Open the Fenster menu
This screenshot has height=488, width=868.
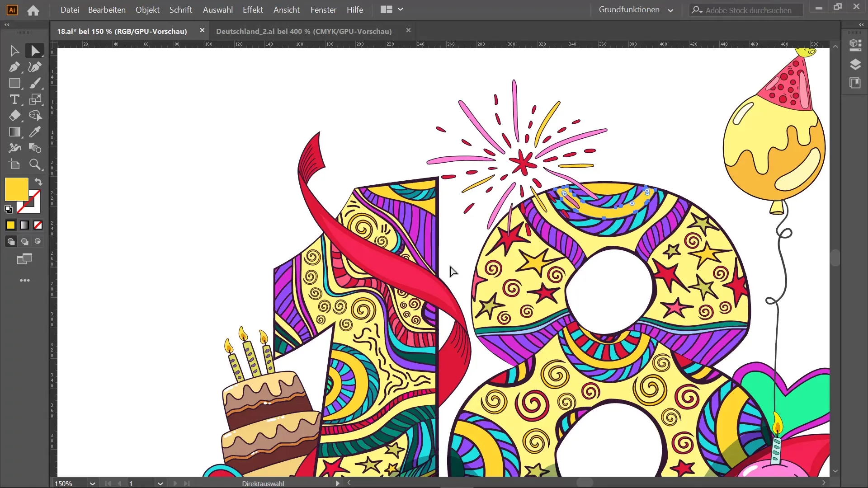coord(323,9)
